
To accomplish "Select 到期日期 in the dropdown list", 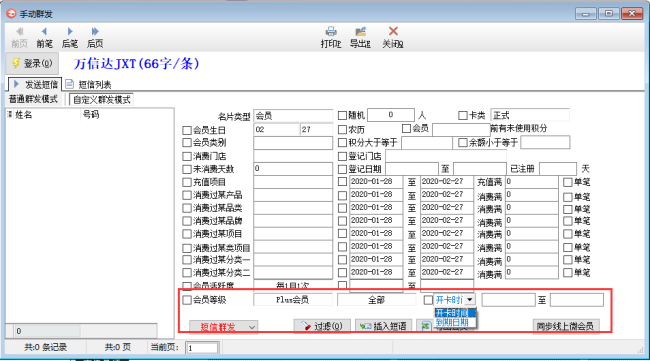I will (x=455, y=322).
